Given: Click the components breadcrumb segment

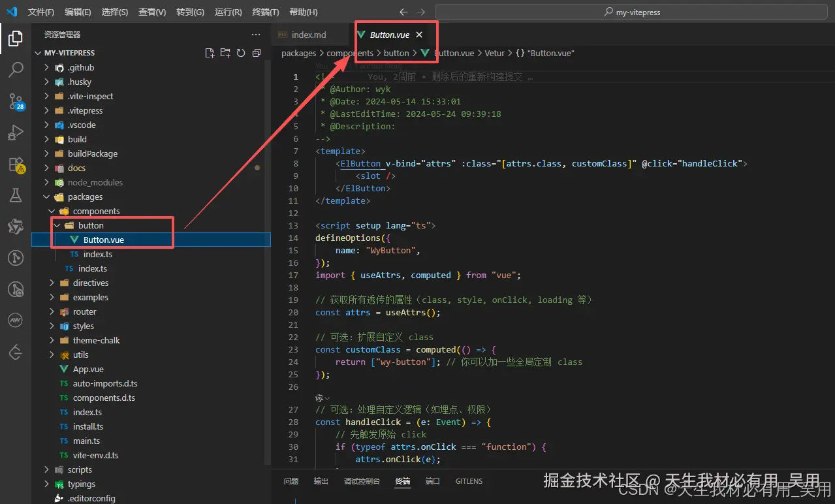Looking at the screenshot, I should [350, 54].
